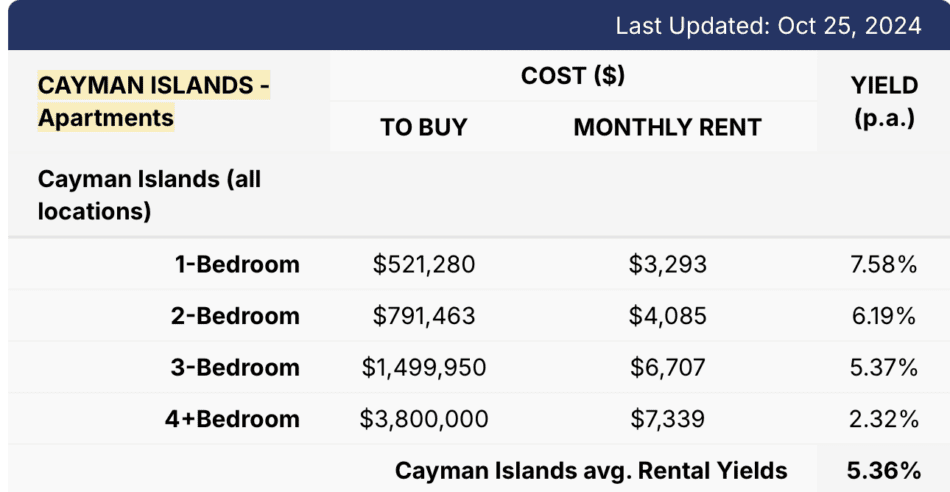Click the COST ($) column header
The height and width of the screenshot is (492, 950).
coord(573,76)
